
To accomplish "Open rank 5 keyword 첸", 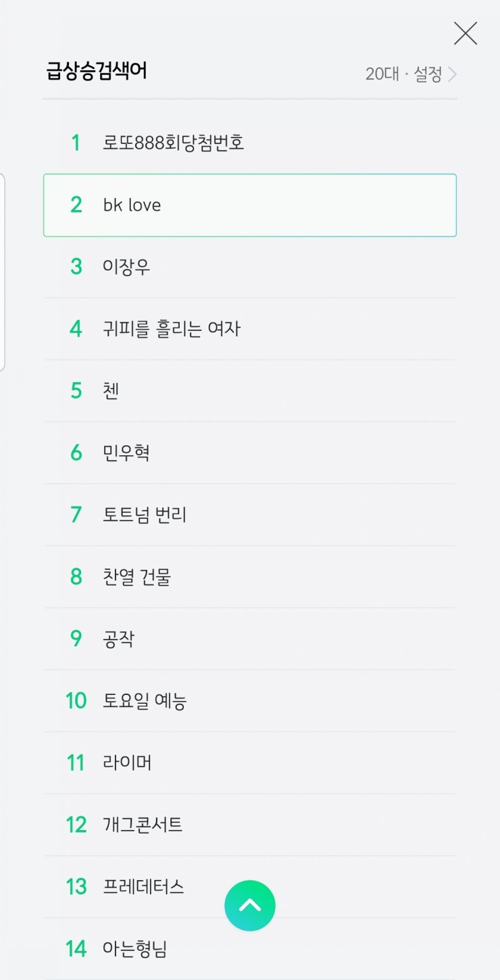I will click(250, 391).
